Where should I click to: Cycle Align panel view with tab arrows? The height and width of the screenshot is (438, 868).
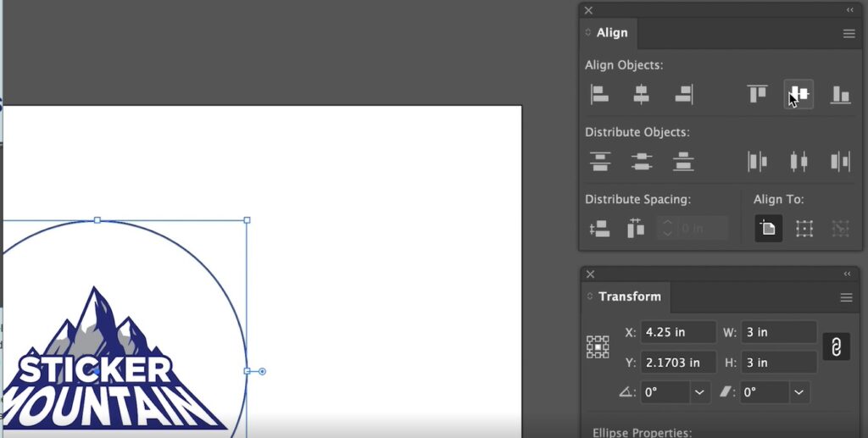pyautogui.click(x=588, y=33)
